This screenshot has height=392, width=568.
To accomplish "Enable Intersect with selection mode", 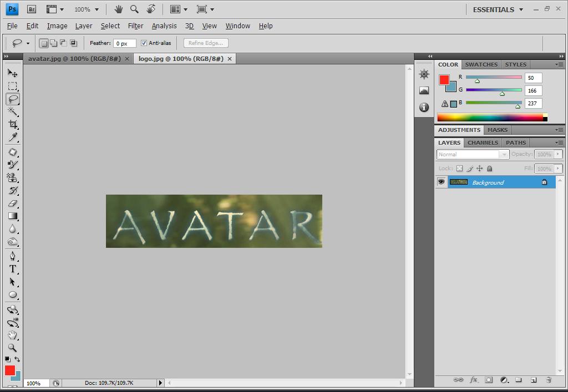I will [74, 43].
